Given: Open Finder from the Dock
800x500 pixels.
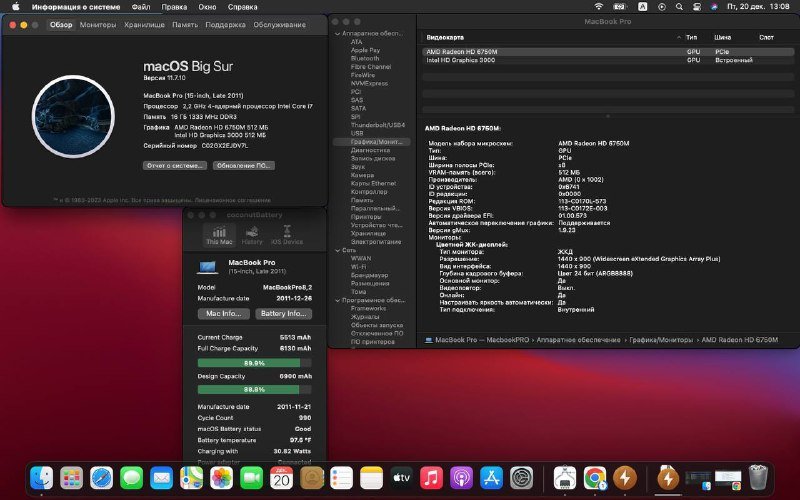Looking at the screenshot, I should pyautogui.click(x=41, y=478).
